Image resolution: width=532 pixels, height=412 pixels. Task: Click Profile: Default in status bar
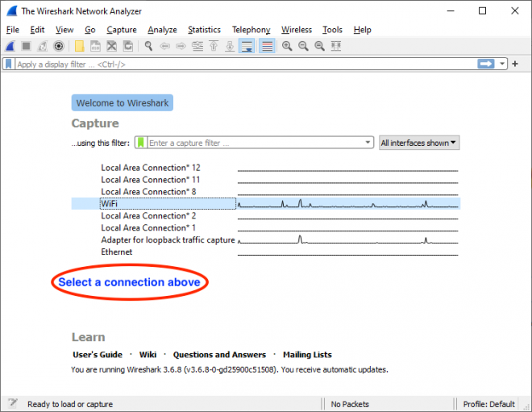pyautogui.click(x=489, y=404)
